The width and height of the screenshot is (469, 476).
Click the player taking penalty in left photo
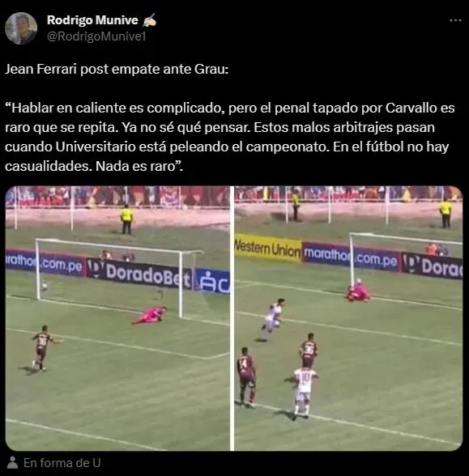44,348
